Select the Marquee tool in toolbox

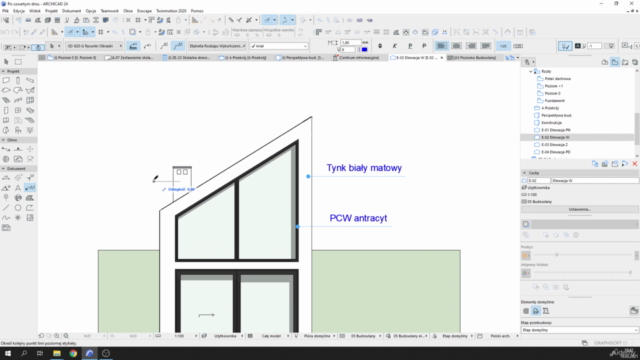click(18, 62)
